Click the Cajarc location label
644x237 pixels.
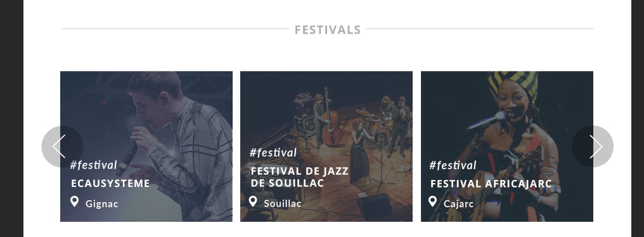click(x=458, y=203)
